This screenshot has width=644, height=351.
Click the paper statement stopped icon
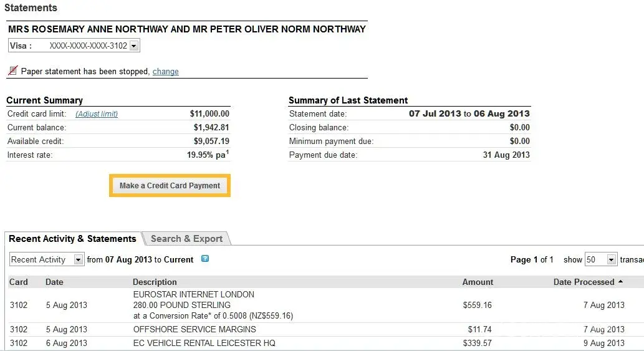click(x=12, y=71)
